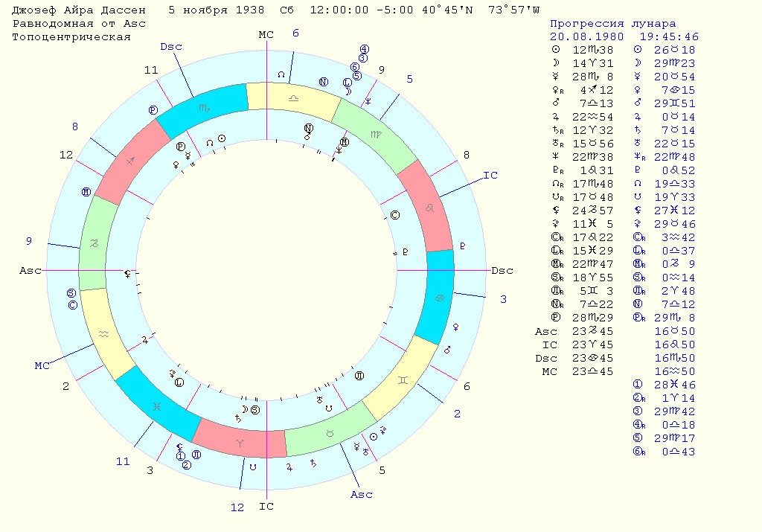Select the black Asc label at the left axis
Image resolution: width=762 pixels, height=532 pixels.
click(30, 271)
